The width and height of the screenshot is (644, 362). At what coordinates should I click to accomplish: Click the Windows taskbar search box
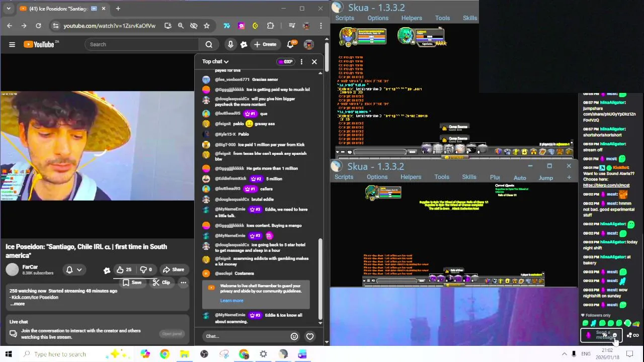tap(75, 354)
